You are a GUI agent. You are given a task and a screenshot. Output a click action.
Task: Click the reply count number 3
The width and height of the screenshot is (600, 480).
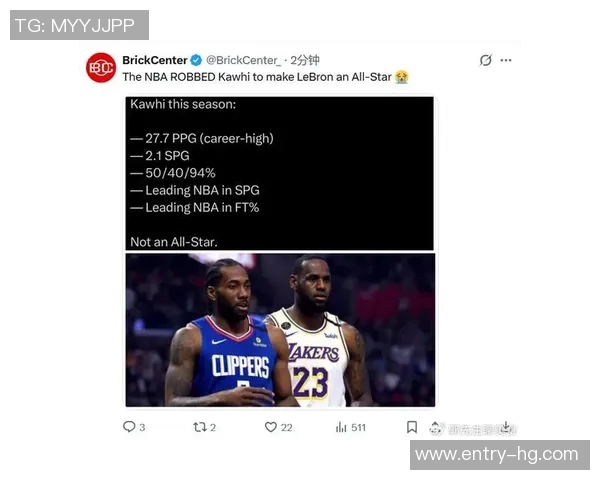(x=142, y=427)
